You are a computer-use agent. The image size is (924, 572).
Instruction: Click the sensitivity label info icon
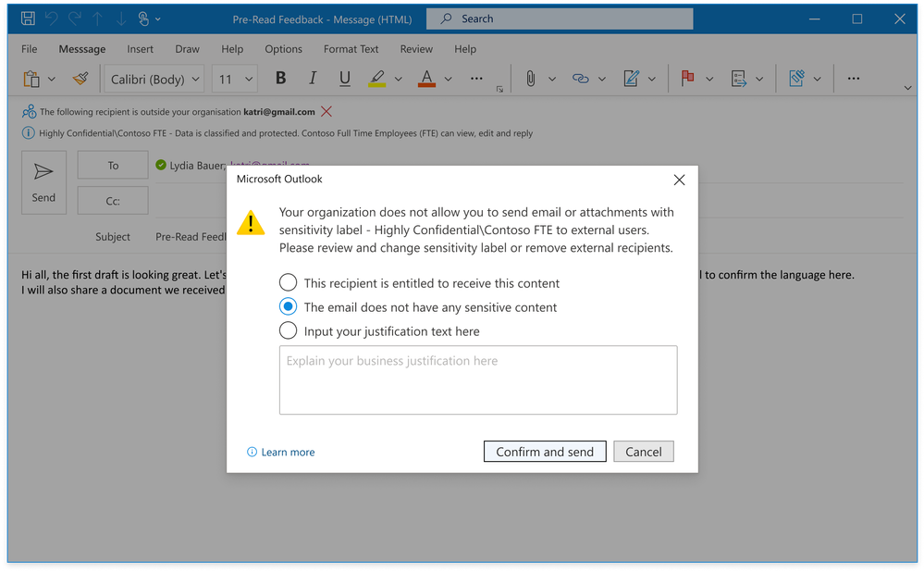29,133
